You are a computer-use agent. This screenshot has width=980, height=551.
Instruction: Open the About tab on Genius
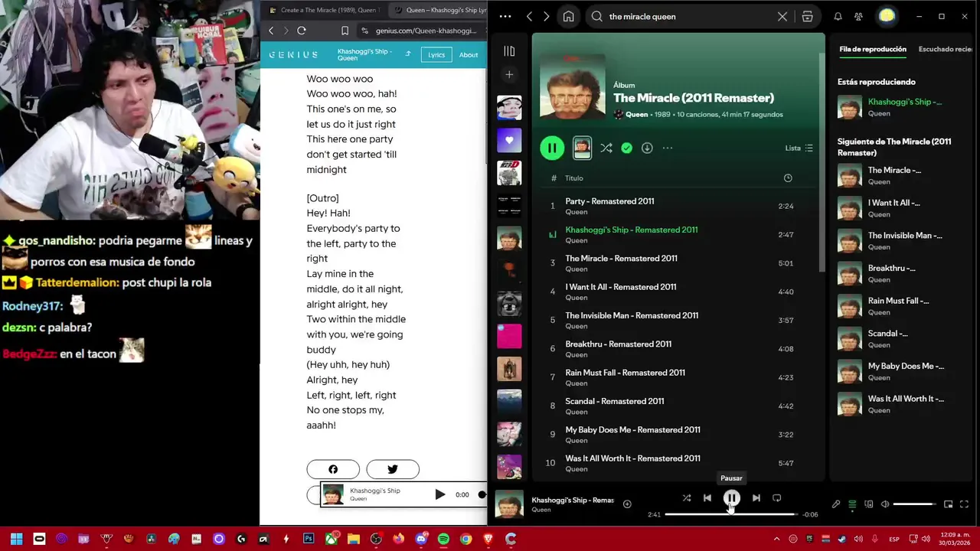point(469,54)
